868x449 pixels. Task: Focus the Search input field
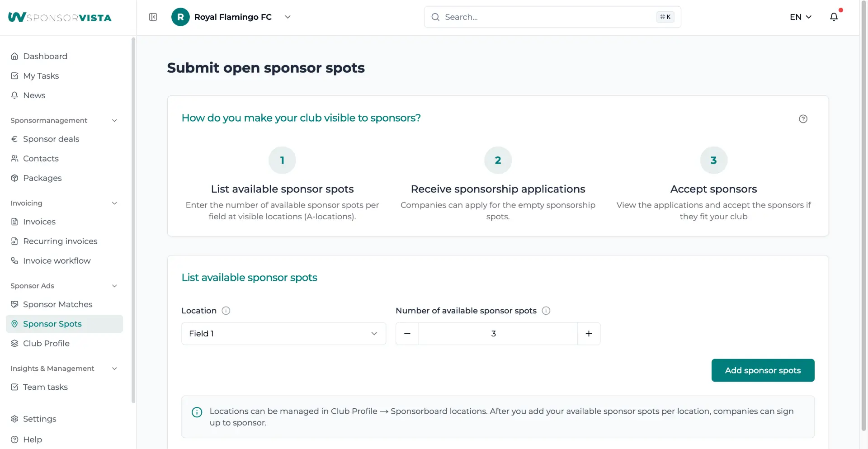coord(547,17)
